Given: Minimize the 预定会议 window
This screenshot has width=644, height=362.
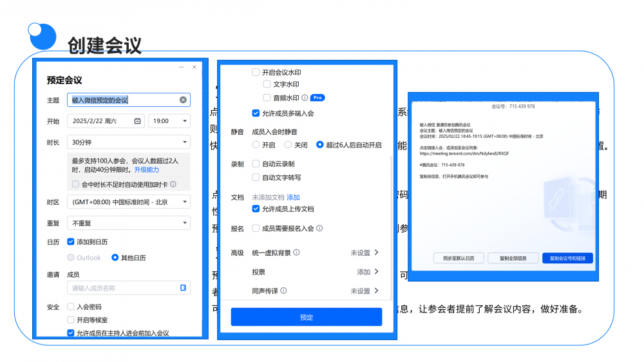Looking at the screenshot, I should (x=181, y=67).
